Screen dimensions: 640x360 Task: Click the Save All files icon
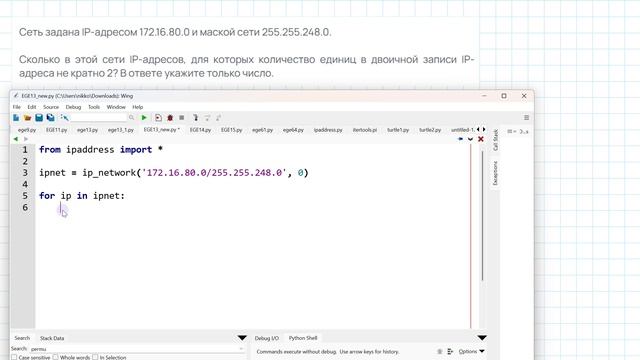point(50,118)
